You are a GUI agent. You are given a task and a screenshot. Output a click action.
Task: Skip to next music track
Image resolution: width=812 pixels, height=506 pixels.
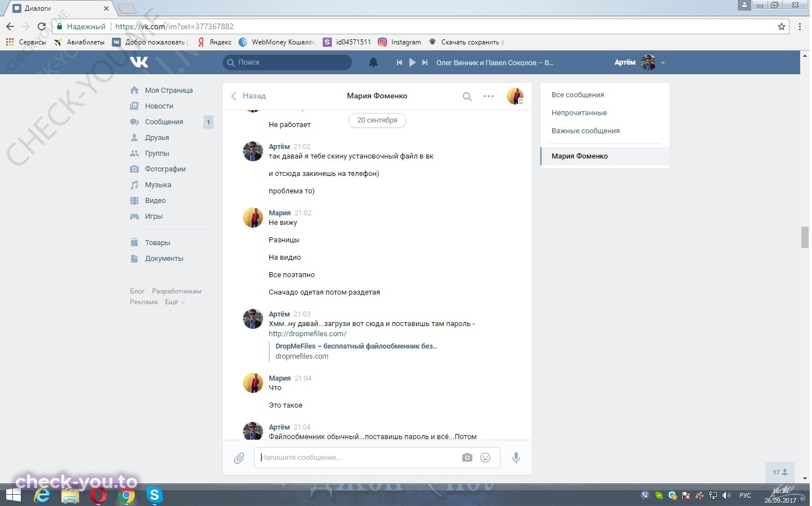[x=425, y=63]
